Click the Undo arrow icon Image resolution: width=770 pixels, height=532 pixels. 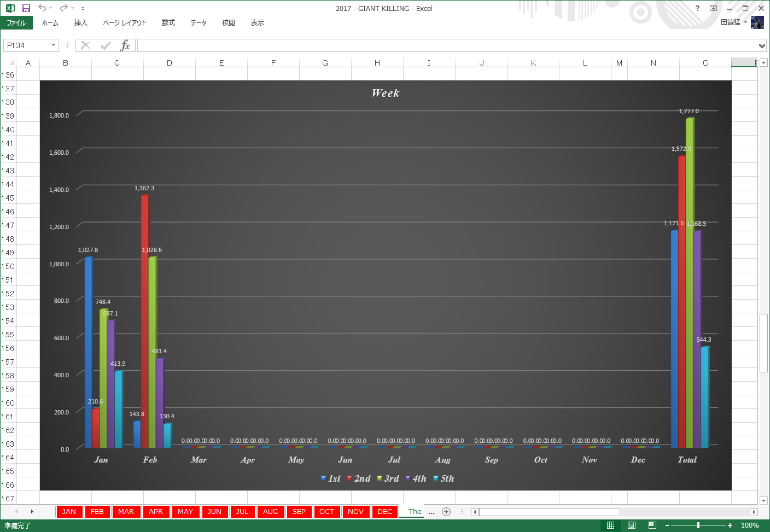click(x=42, y=8)
